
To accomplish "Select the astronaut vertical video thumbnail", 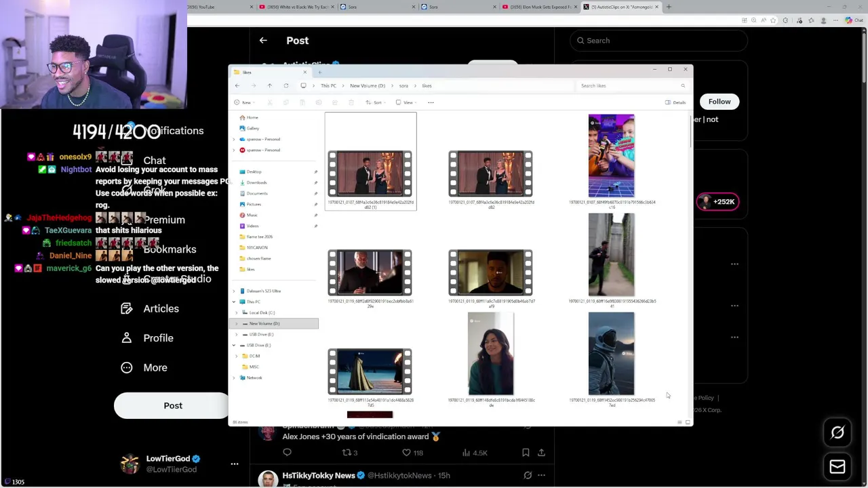I will coord(612,354).
